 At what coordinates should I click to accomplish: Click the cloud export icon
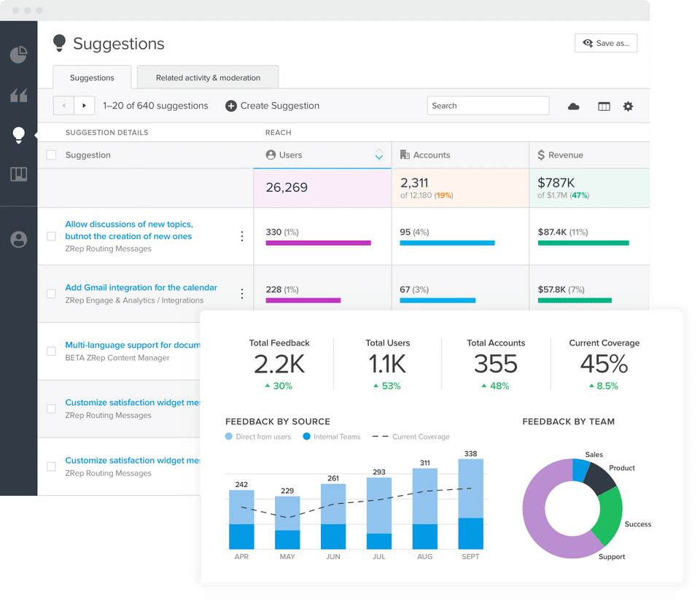coord(574,106)
